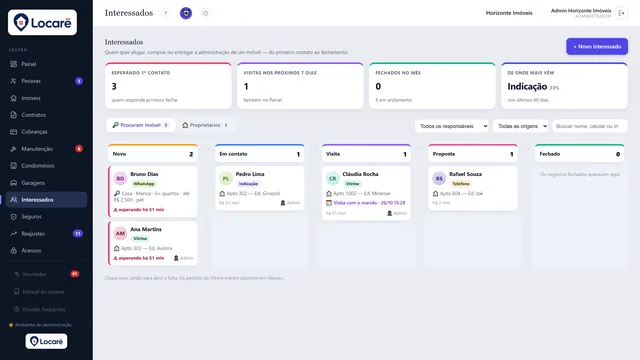The image size is (640, 360).
Task: Open the De onde mais vêm card
Action: [564, 86]
